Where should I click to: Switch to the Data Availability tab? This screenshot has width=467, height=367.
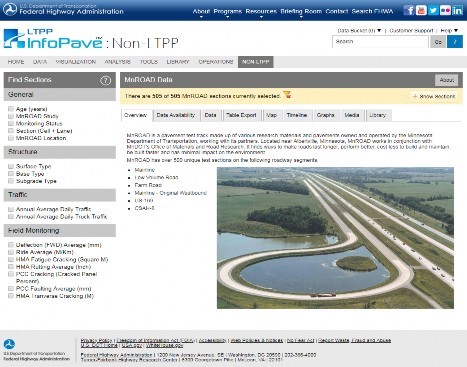176,115
